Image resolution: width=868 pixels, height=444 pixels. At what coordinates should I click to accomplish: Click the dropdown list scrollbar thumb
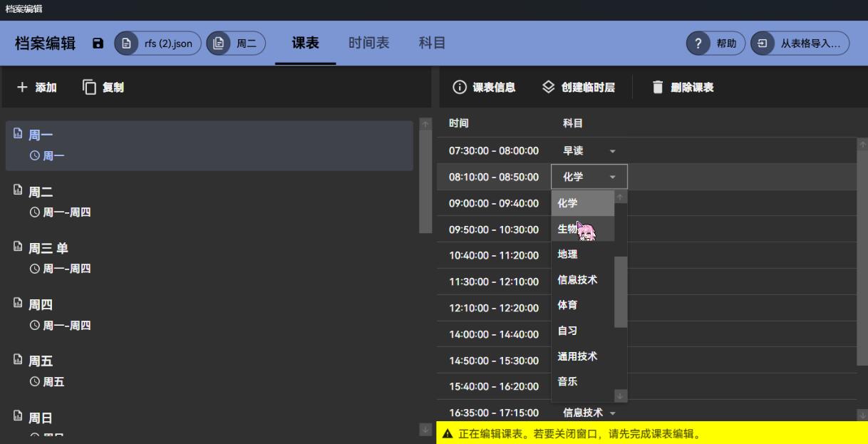(621, 291)
